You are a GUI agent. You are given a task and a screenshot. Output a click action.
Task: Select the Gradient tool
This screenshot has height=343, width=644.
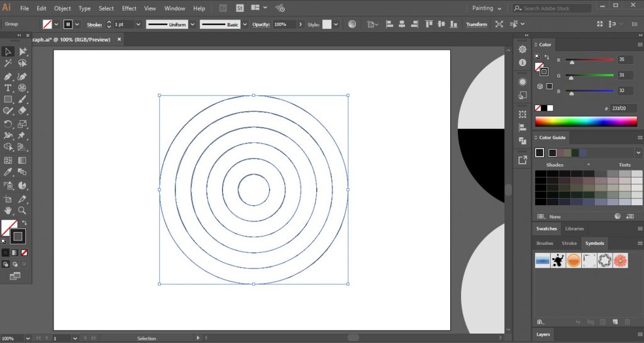(x=23, y=160)
